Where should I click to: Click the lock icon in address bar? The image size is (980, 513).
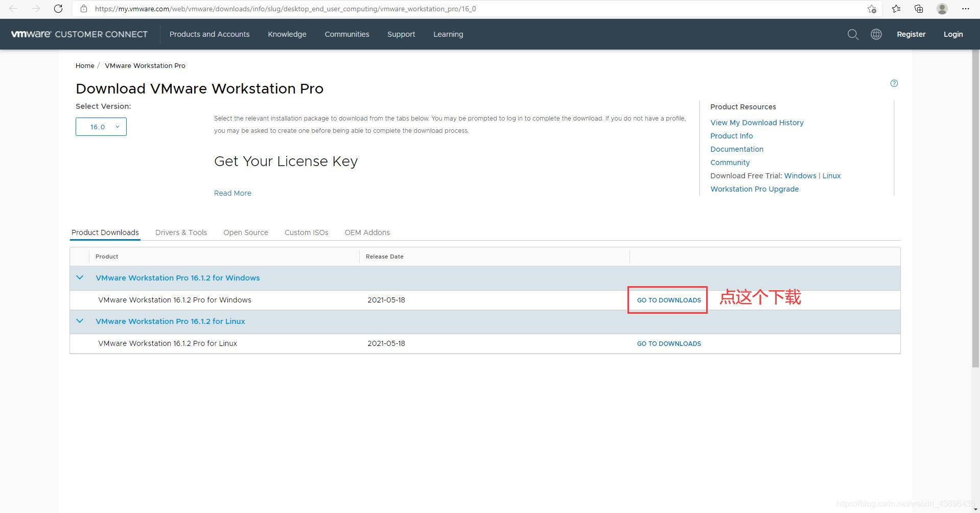point(84,9)
